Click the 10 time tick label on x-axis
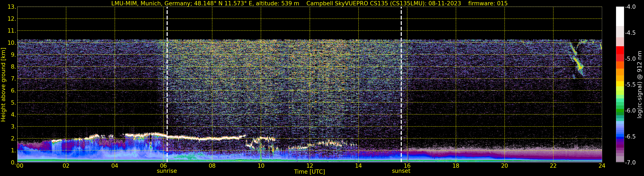 point(261,166)
